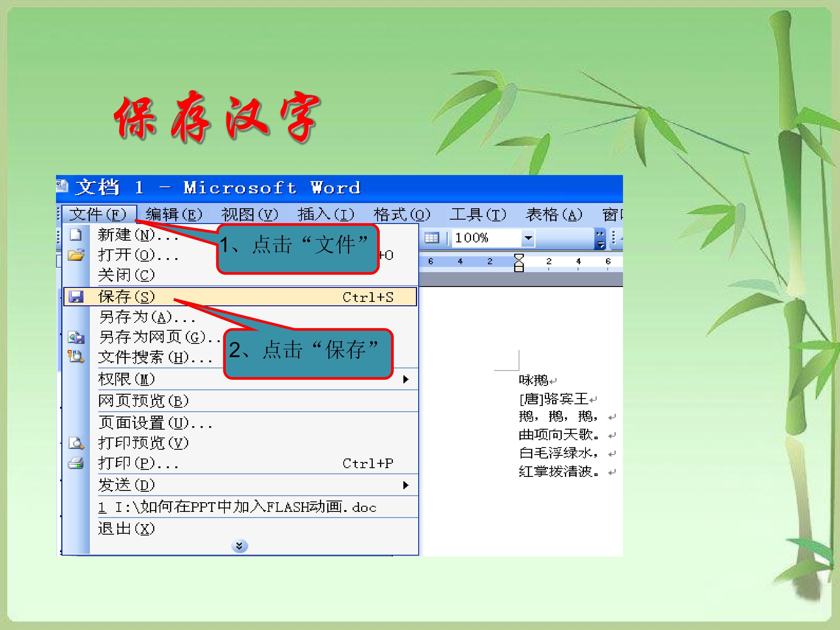
Task: Click the poem title 咏鹅
Action: (533, 380)
